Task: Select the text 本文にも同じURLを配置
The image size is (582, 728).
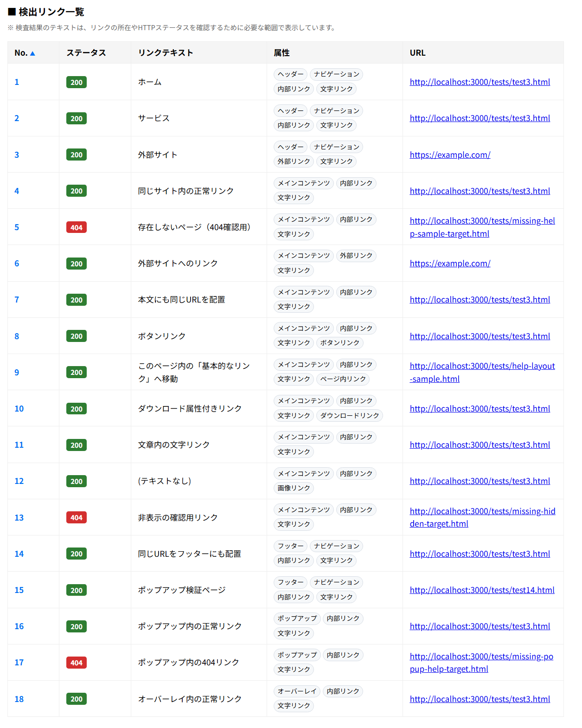Action: [182, 300]
